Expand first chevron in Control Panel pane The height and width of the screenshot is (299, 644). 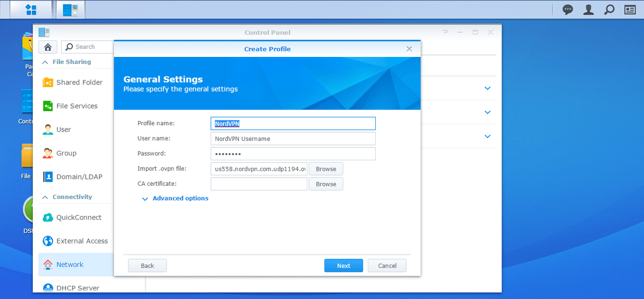[x=487, y=88]
